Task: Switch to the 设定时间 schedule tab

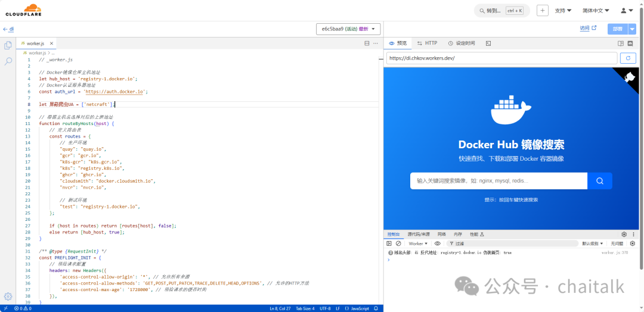Action: pyautogui.click(x=461, y=43)
